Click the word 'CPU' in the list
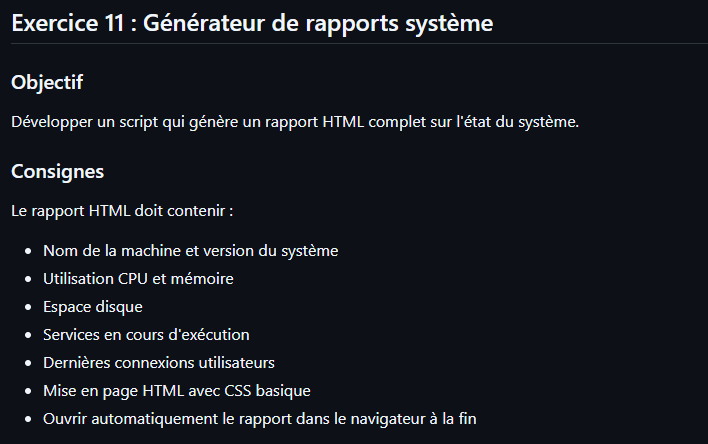This screenshot has width=708, height=444. 133,278
